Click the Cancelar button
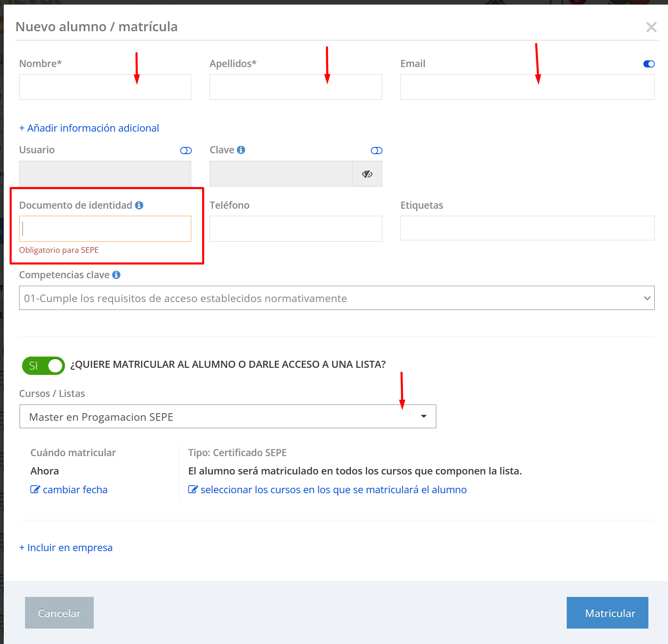This screenshot has height=644, width=668. 59,613
